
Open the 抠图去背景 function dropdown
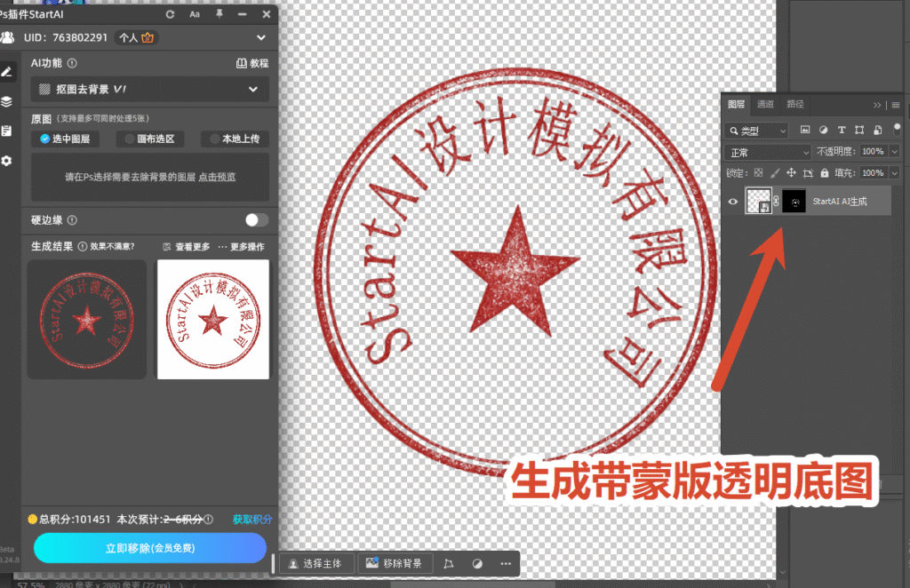[149, 90]
